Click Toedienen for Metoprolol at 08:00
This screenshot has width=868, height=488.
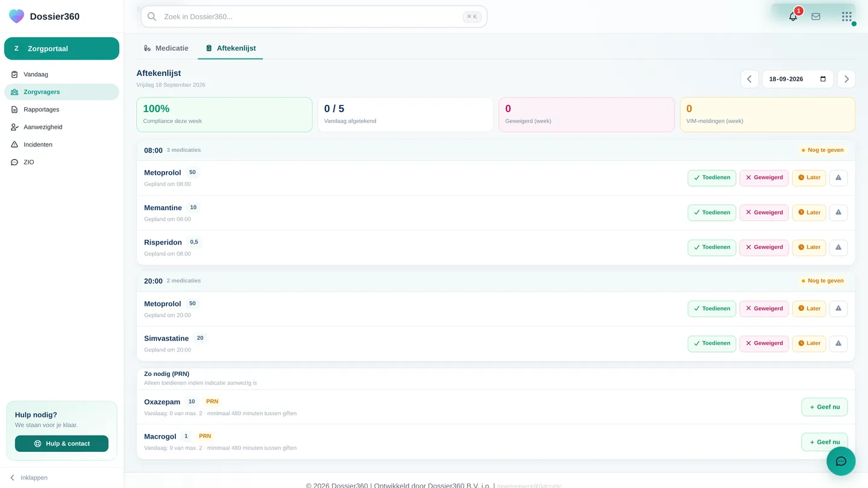pyautogui.click(x=712, y=178)
